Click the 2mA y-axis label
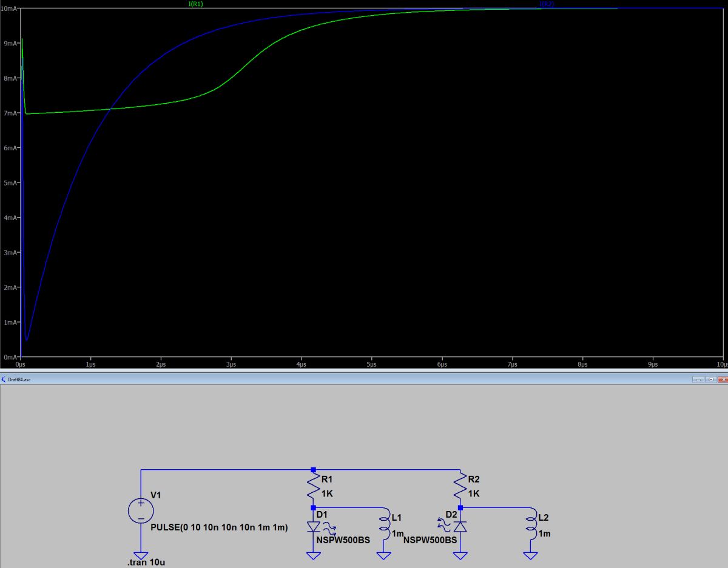The height and width of the screenshot is (568, 728). click(10, 287)
